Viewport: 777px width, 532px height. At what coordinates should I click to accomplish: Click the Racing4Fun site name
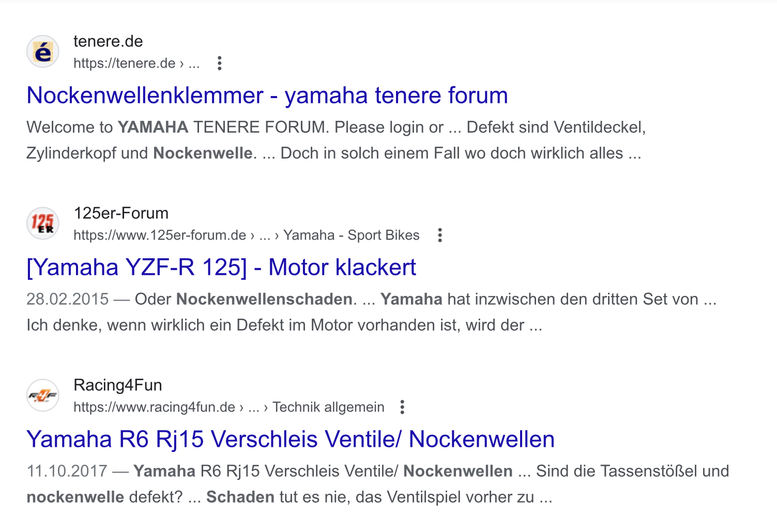click(118, 385)
